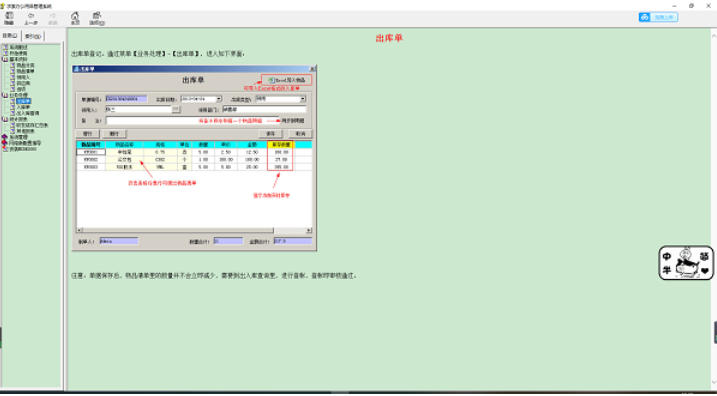Go back with the 上一步 toolbar icon
The height and width of the screenshot is (396, 717).
[31, 18]
